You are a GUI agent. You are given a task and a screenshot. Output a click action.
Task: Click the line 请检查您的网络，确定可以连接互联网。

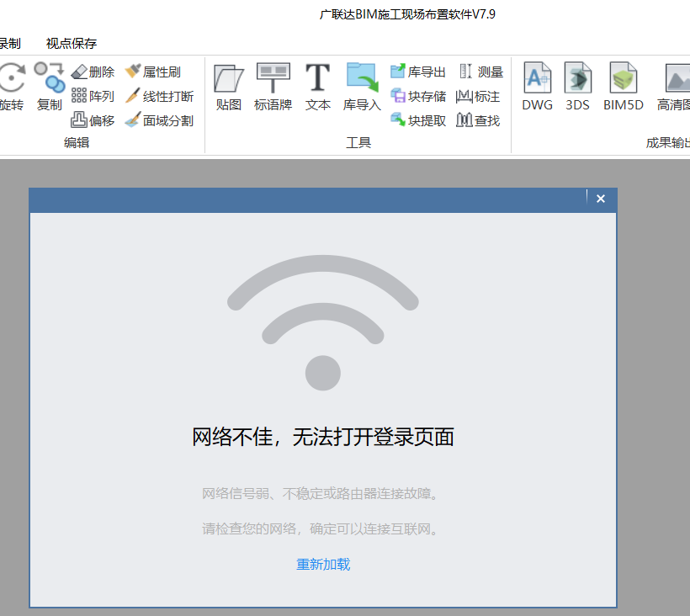click(x=321, y=528)
